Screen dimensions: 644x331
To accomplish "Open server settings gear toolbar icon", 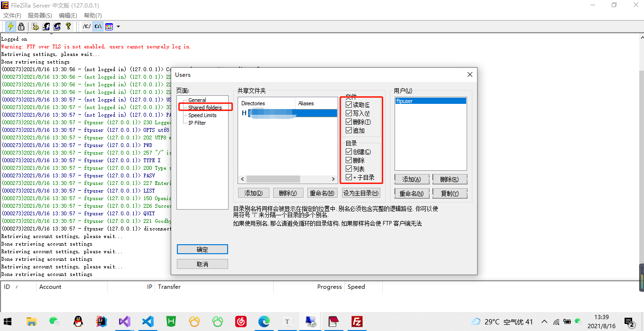I will pos(36,27).
